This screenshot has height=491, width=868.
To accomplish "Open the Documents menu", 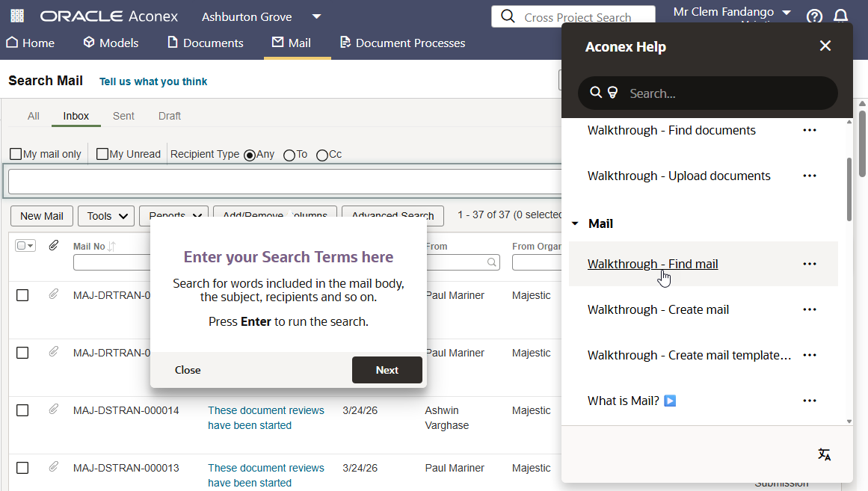I will pyautogui.click(x=205, y=43).
